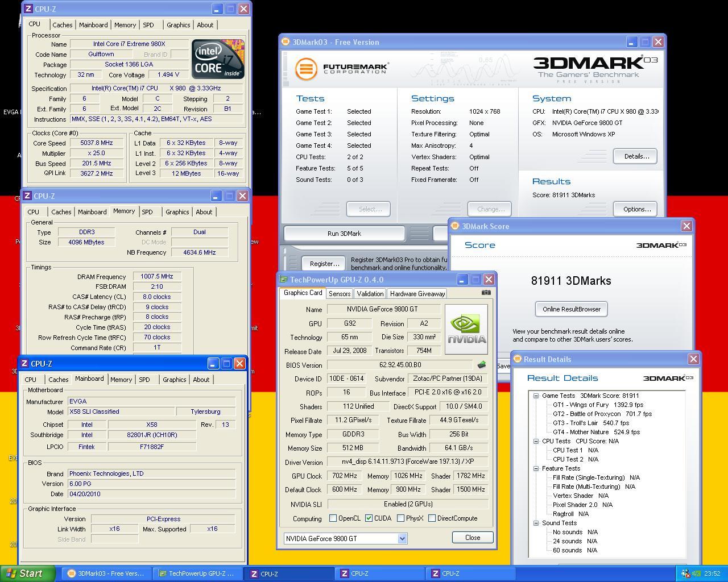Collapse the CPU Tests tree node

point(536,441)
